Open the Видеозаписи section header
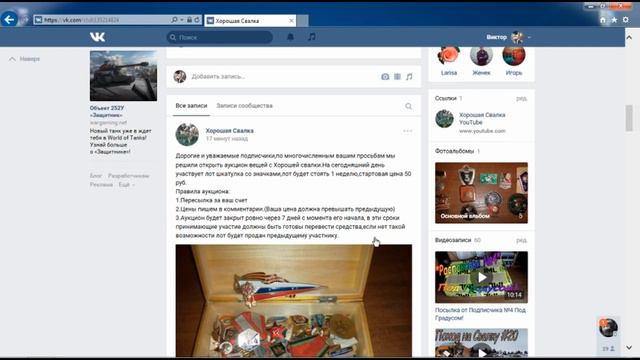The height and width of the screenshot is (360, 640). (x=453, y=240)
